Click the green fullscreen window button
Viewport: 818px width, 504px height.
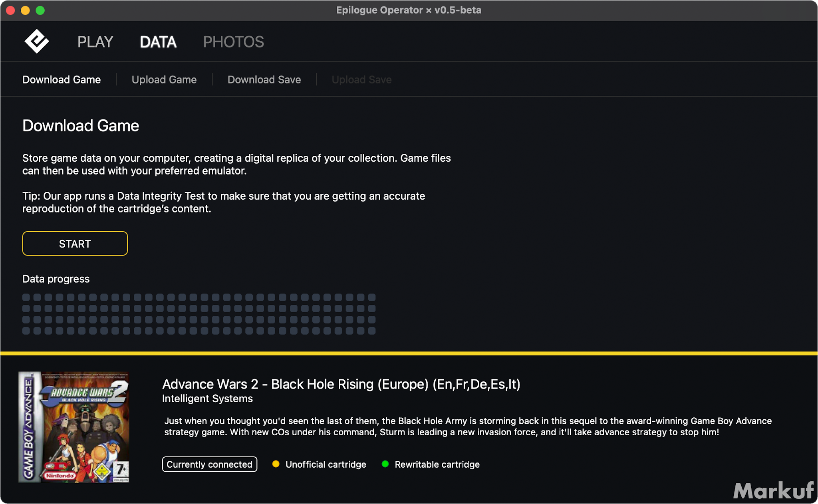pyautogui.click(x=40, y=10)
